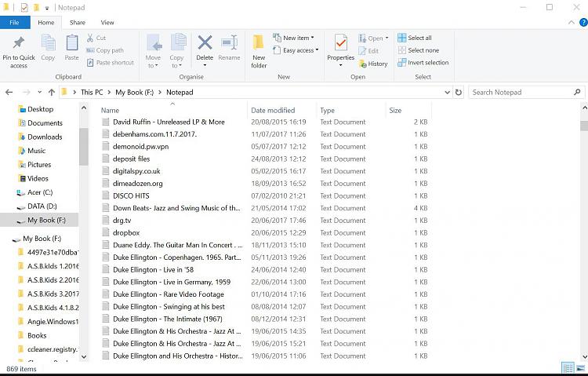Viewport: 588px width, 376px height.
Task: Click Paste shortcut command
Action: point(111,63)
